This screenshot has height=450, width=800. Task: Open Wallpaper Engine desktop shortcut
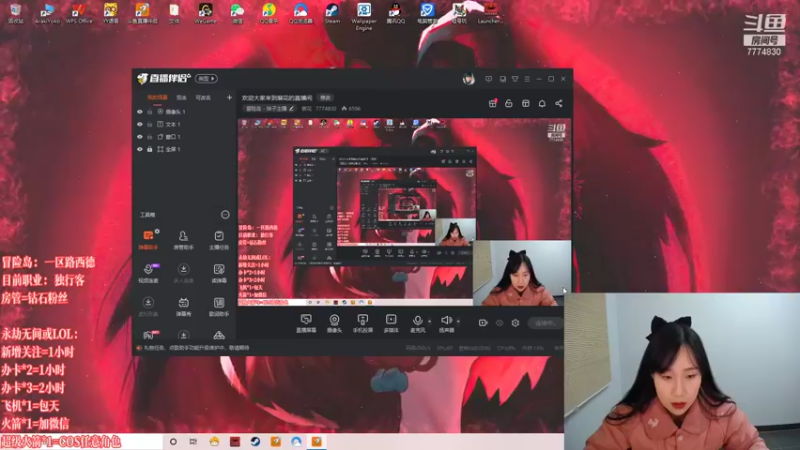click(364, 16)
